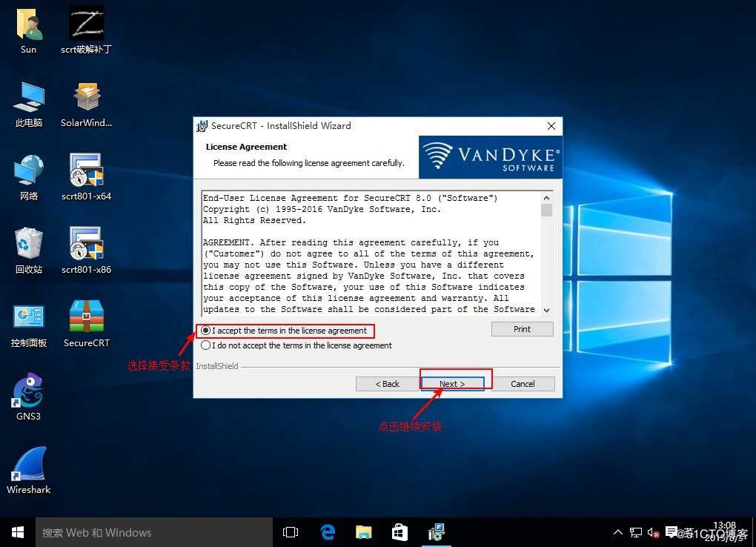This screenshot has width=756, height=547.
Task: Select the scrt801-x64 installer icon
Action: [x=86, y=177]
